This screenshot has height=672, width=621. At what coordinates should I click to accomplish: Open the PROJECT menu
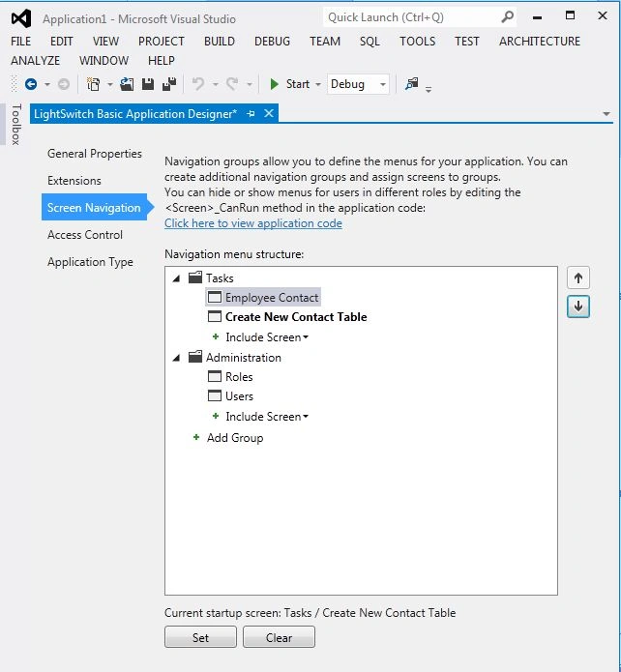coord(162,42)
